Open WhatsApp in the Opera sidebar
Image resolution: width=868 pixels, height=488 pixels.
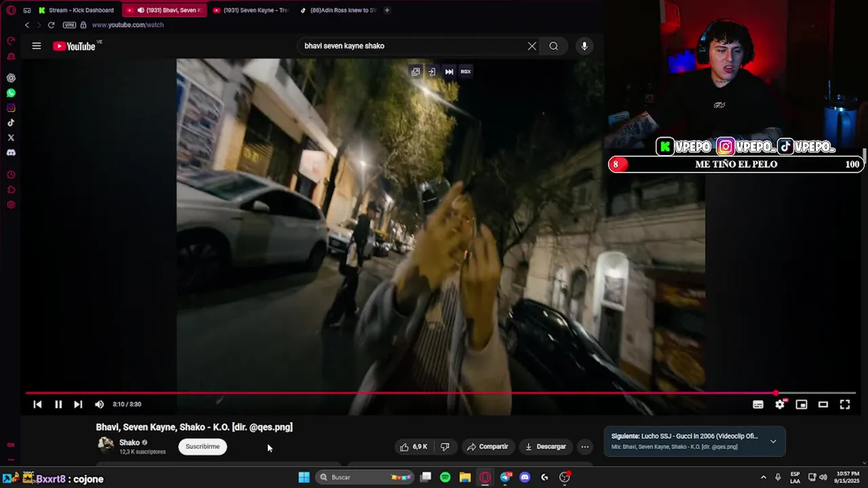click(11, 93)
